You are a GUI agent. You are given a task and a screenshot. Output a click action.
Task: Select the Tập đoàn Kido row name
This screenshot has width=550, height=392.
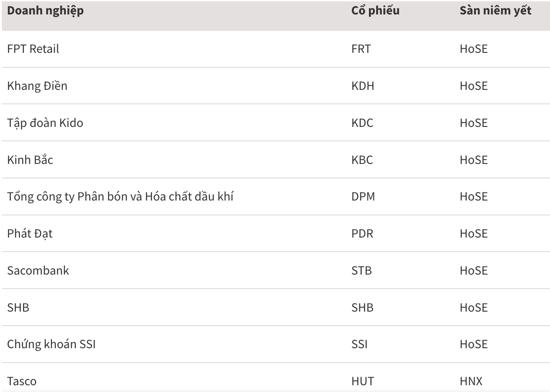pos(45,123)
